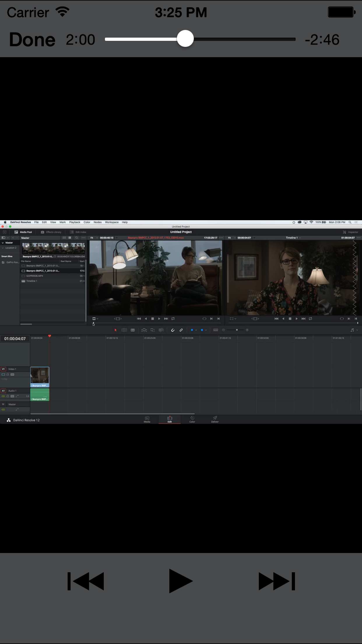Click the video scrubber knob at 2:00
The image size is (362, 644).
pos(185,38)
